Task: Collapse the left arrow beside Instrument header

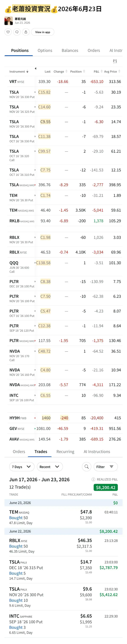Action: click(35, 69)
